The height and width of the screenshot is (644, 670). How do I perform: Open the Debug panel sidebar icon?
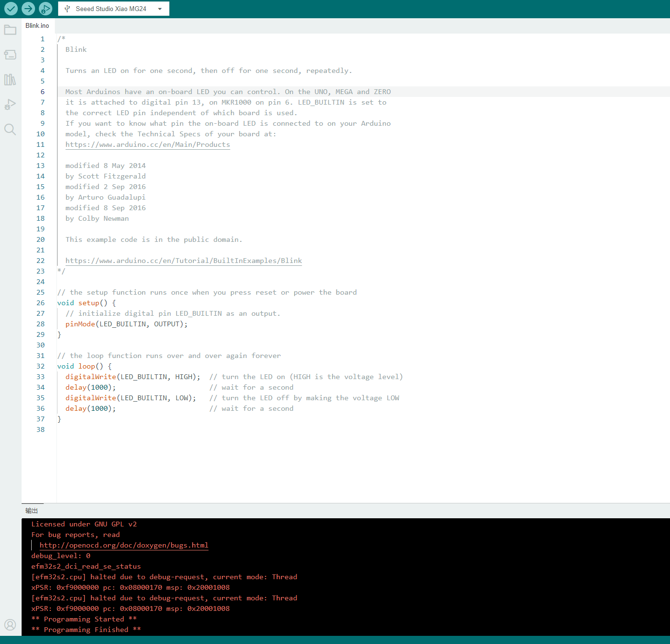click(10, 104)
